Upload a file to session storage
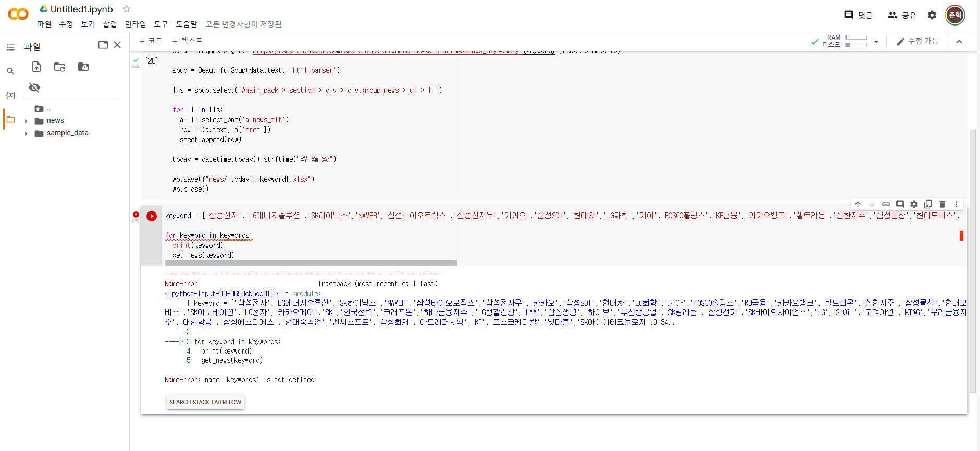980x451 pixels. pos(36,67)
